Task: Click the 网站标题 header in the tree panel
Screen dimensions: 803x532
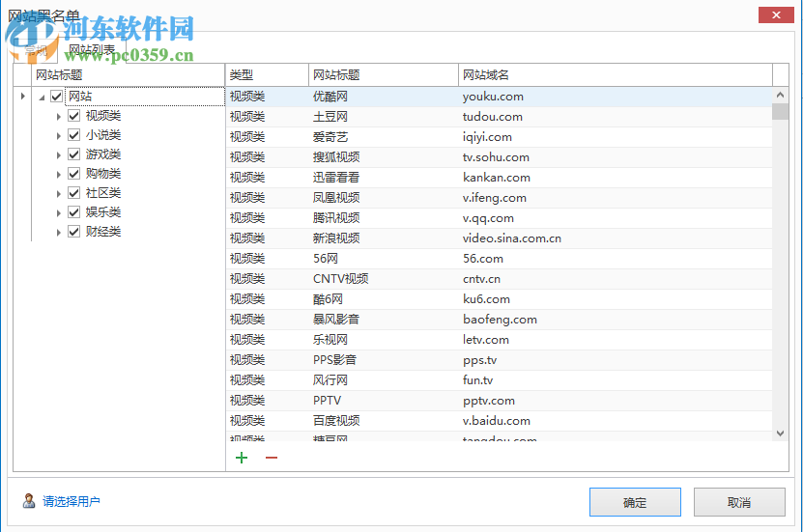Action: pos(128,75)
